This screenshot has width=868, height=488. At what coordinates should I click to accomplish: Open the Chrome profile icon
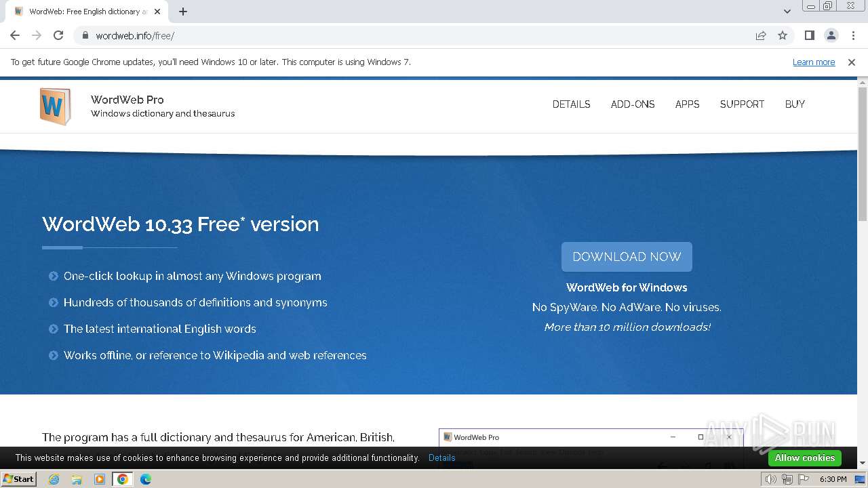[x=831, y=35]
